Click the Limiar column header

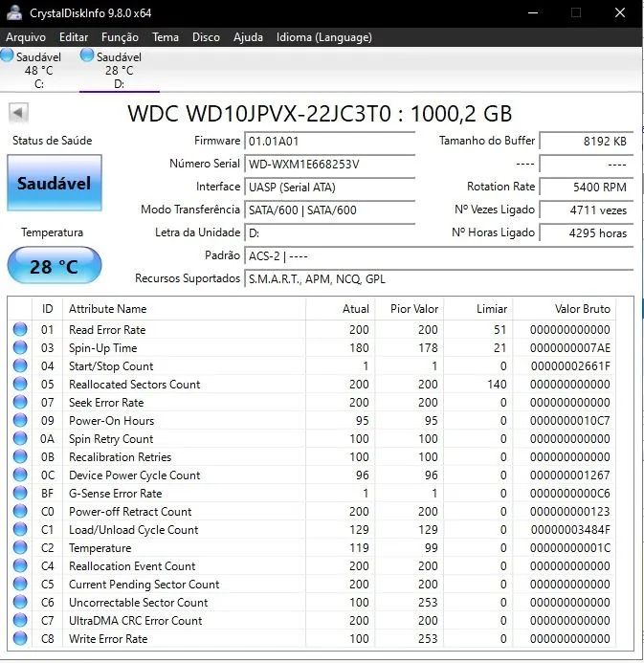tap(478, 309)
